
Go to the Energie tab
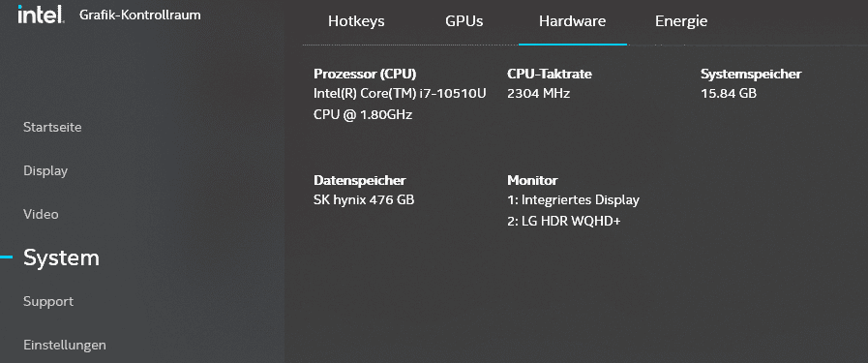point(681,21)
